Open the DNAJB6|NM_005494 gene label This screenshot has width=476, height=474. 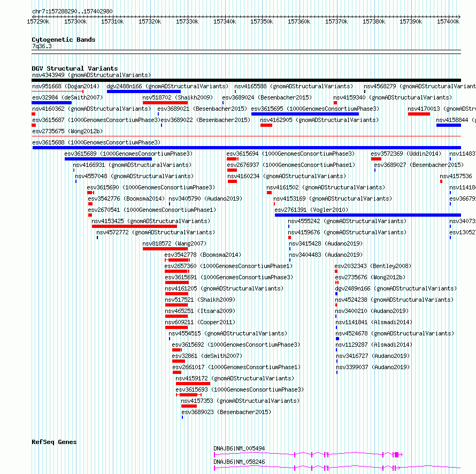[x=239, y=448]
